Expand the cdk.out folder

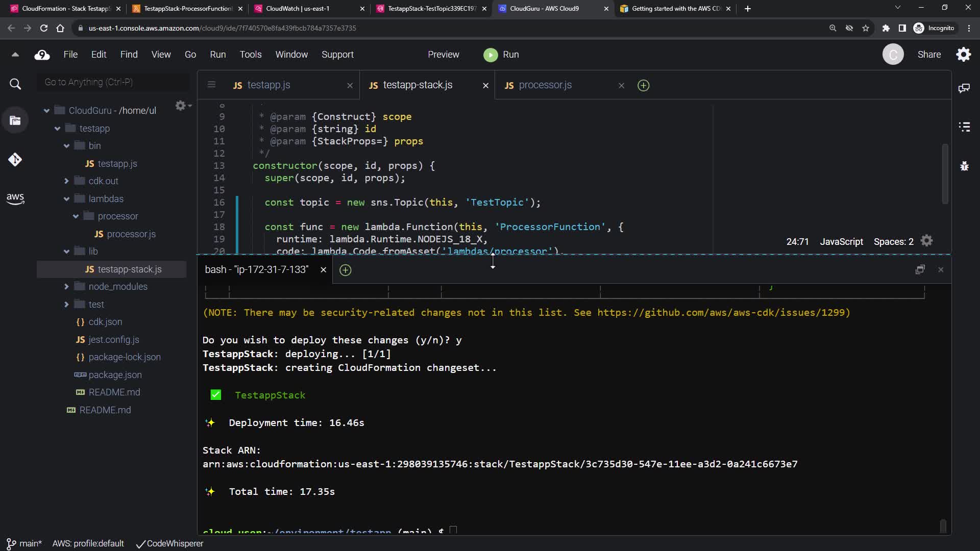click(x=67, y=181)
